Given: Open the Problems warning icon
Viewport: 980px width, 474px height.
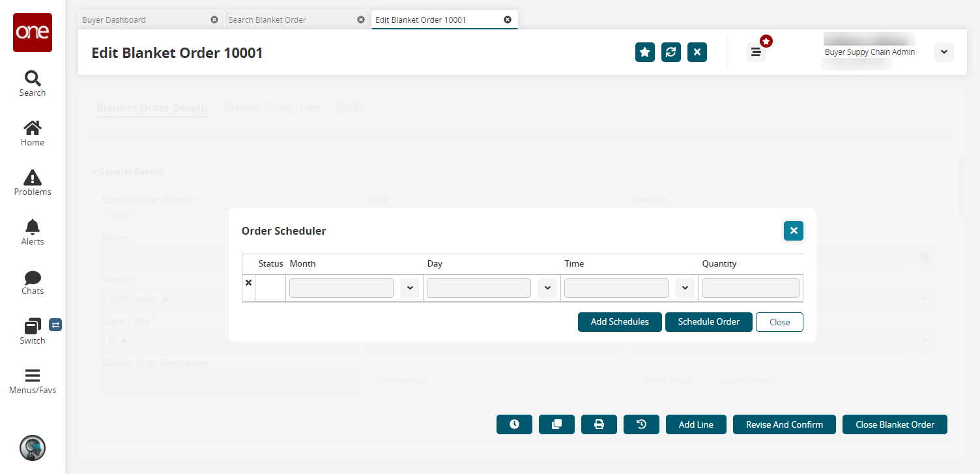Looking at the screenshot, I should (x=32, y=178).
